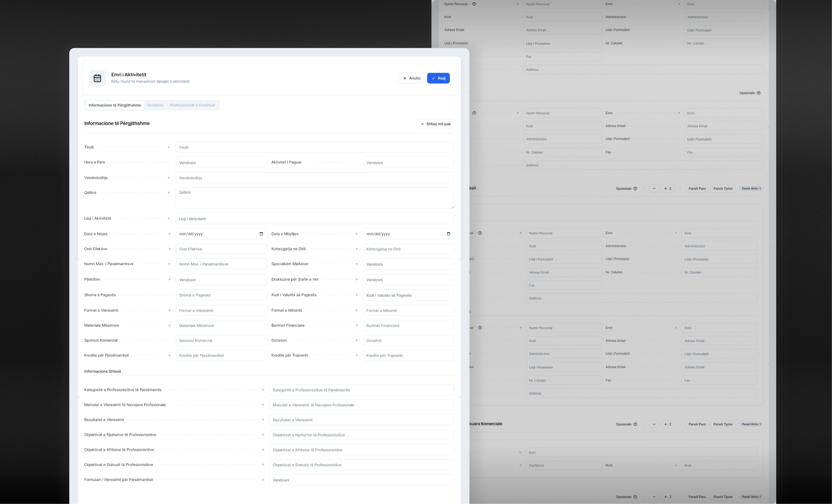Click the help icon next to Numri Personal at top
The height and width of the screenshot is (504, 832).
pos(474,4)
